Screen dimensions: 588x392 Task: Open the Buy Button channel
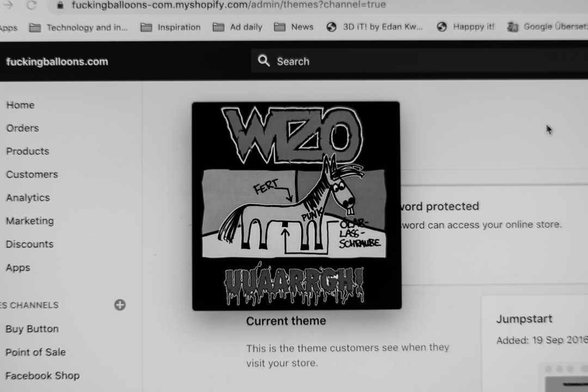point(32,329)
